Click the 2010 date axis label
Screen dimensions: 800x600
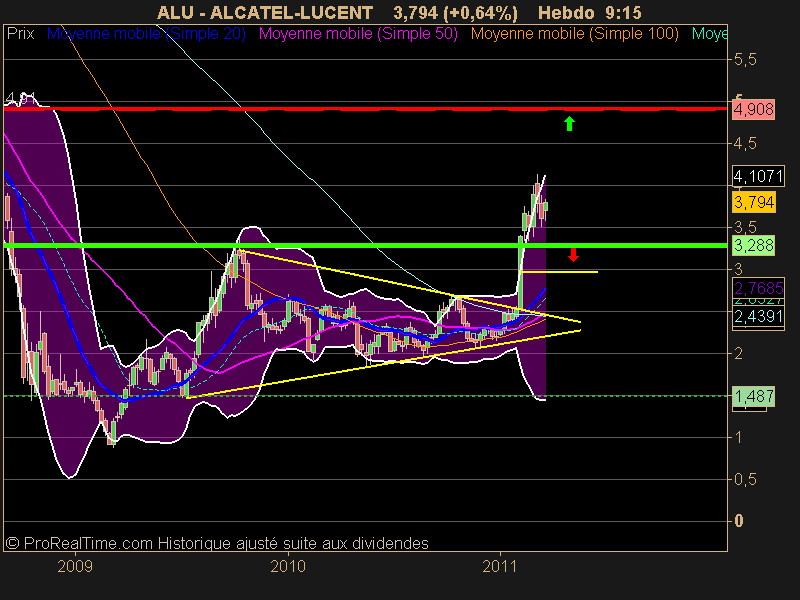point(288,566)
